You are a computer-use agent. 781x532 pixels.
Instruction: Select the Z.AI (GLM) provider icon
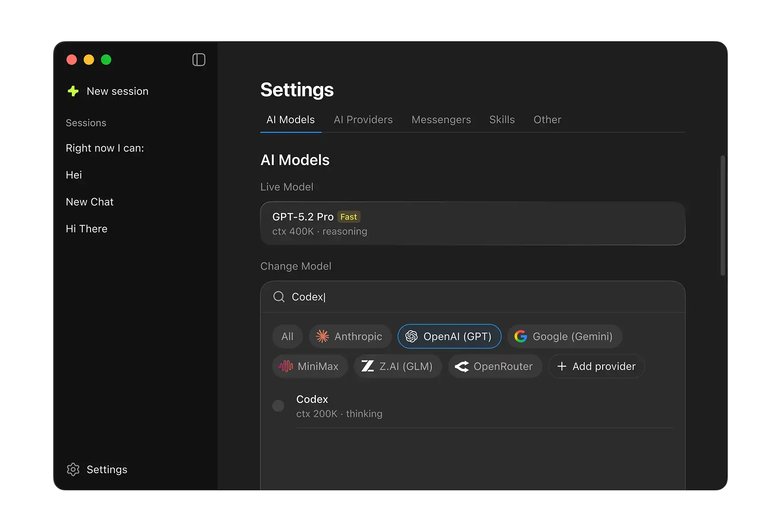367,366
